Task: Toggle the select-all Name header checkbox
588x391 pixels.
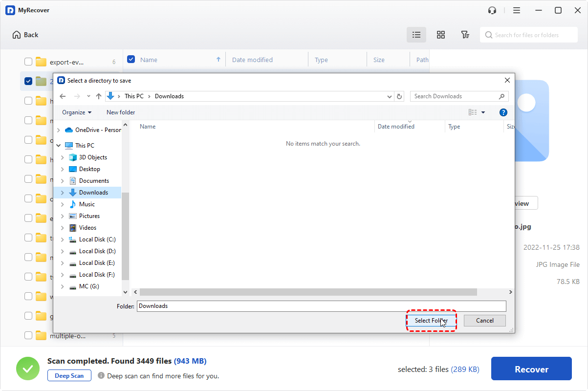Action: [x=131, y=60]
